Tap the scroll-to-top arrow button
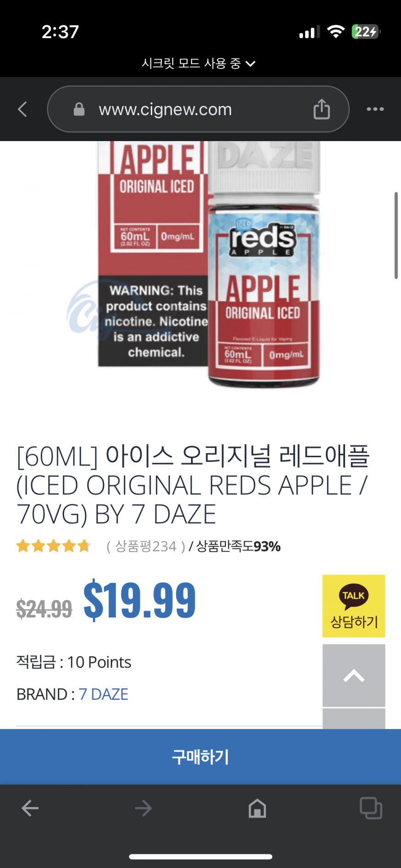Image resolution: width=401 pixels, height=868 pixels. 354,676
